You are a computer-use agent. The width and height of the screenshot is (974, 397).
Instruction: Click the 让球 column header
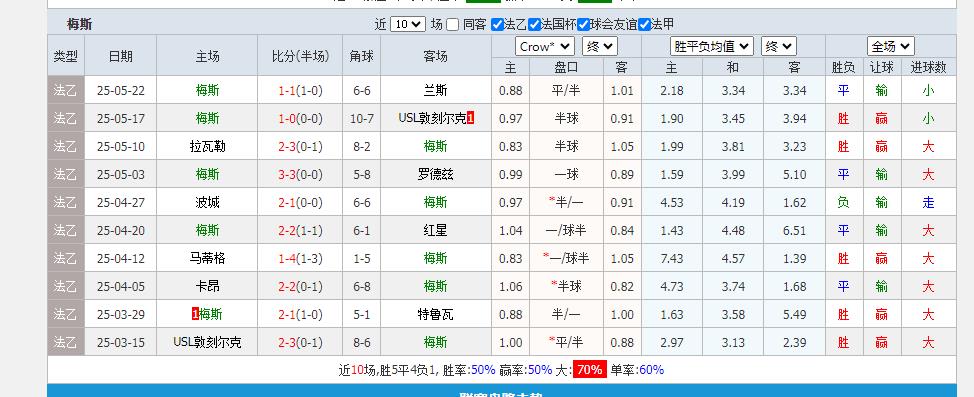point(881,67)
